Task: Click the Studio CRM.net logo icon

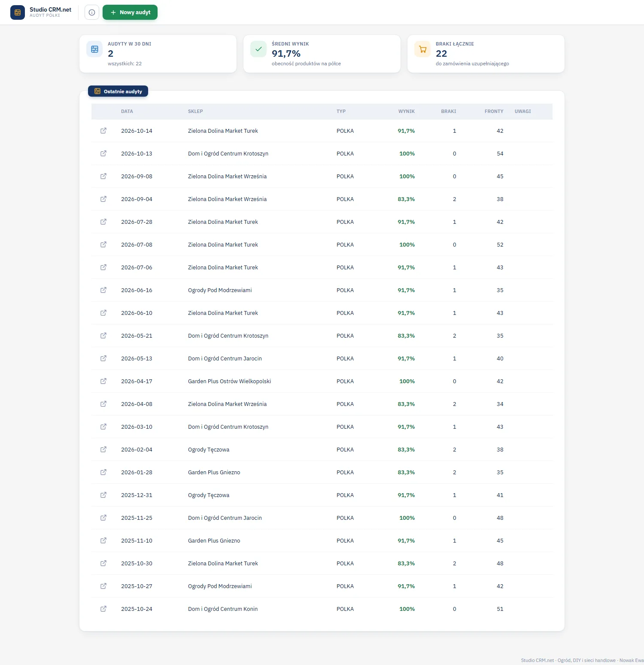Action: (18, 12)
